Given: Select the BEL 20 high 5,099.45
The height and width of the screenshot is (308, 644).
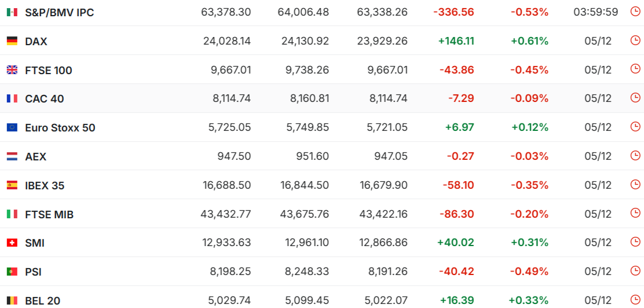Looking at the screenshot, I should point(308,300).
